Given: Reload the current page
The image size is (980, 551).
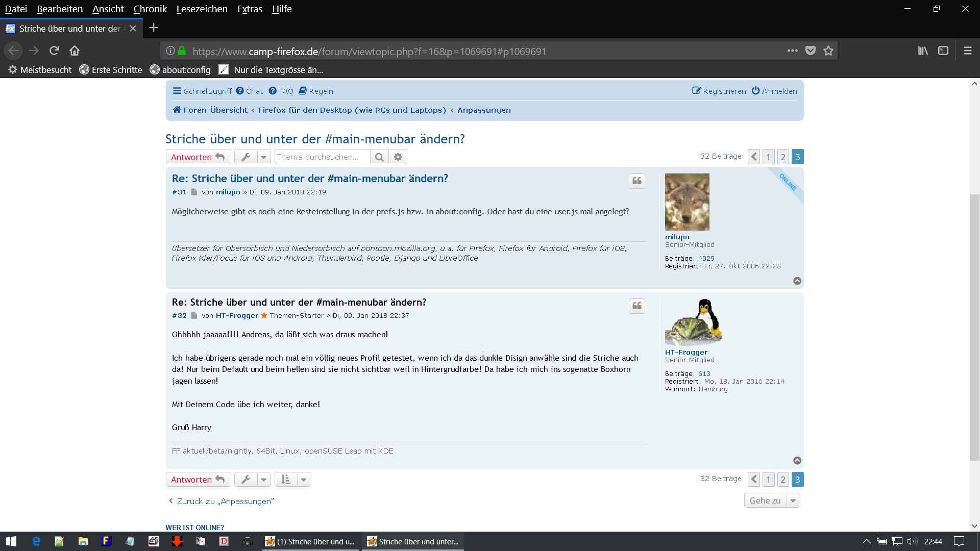Looking at the screenshot, I should click(54, 51).
